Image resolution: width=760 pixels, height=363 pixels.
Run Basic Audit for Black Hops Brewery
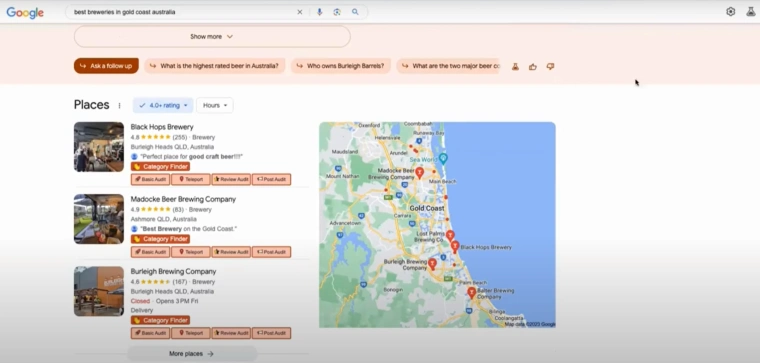coord(150,179)
